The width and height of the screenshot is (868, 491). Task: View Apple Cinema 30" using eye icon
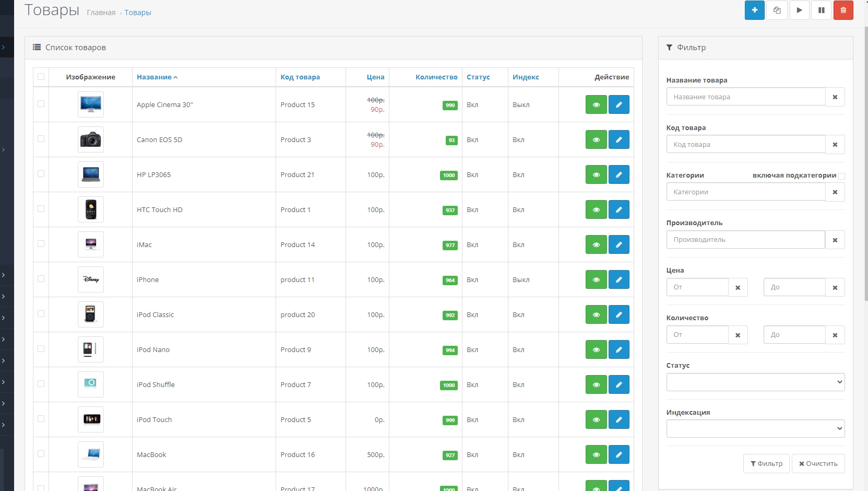click(x=596, y=104)
